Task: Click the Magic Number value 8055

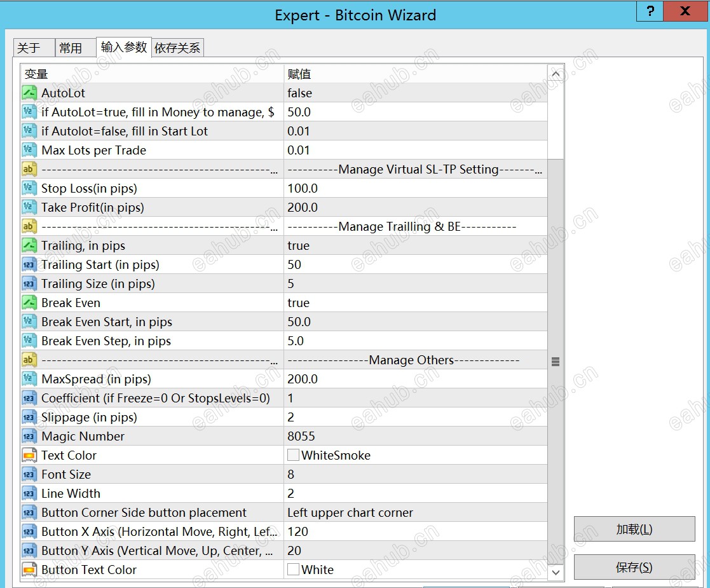Action: tap(301, 436)
